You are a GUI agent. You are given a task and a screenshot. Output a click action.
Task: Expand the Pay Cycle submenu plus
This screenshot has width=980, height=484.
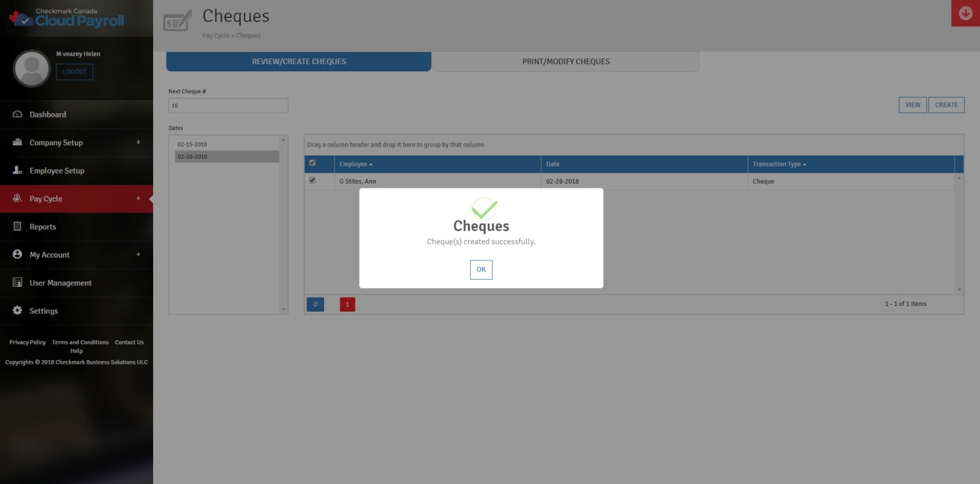[138, 199]
